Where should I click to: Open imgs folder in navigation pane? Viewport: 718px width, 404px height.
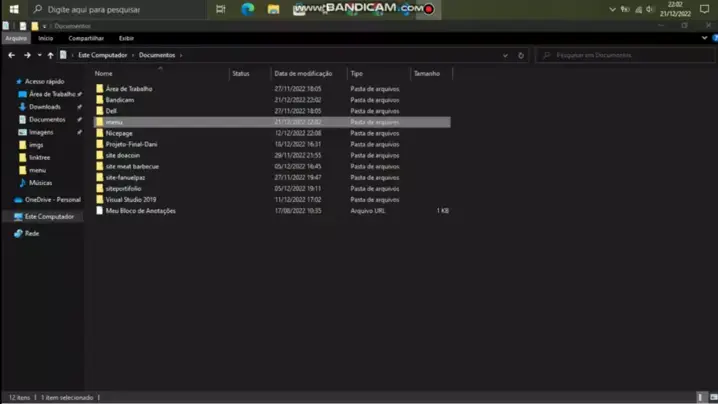point(36,145)
